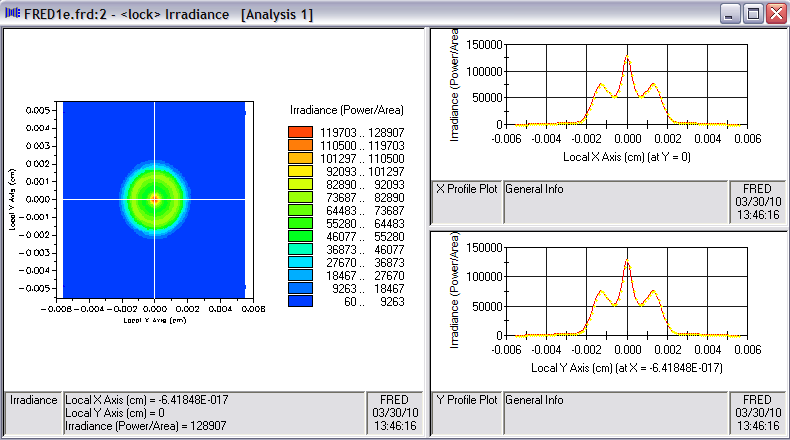Select the Irradiance label in status panel
Viewport: 790px width, 440px height.
click(x=33, y=400)
